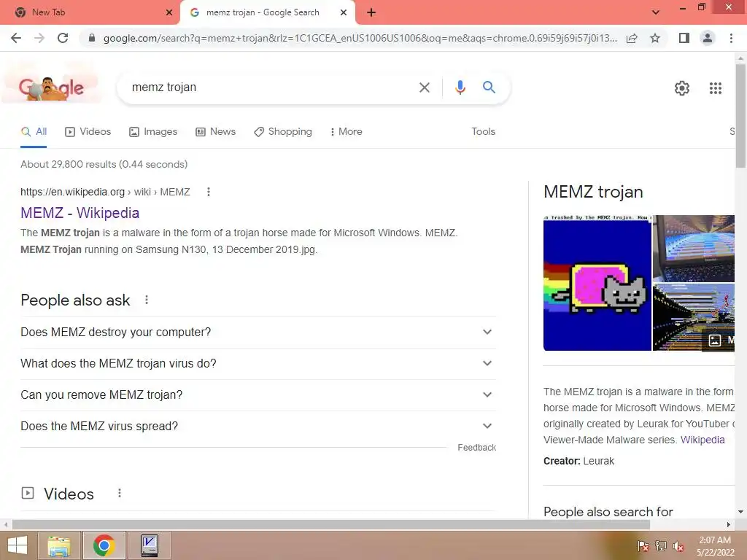Send Feedback on People also ask
Image resolution: width=747 pixels, height=560 pixels.
click(x=477, y=447)
